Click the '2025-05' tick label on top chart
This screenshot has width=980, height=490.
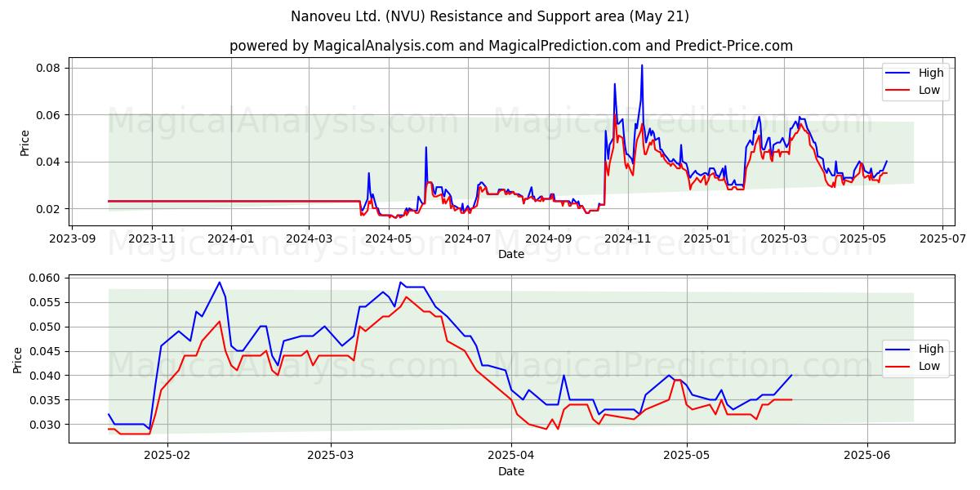pyautogui.click(x=863, y=239)
